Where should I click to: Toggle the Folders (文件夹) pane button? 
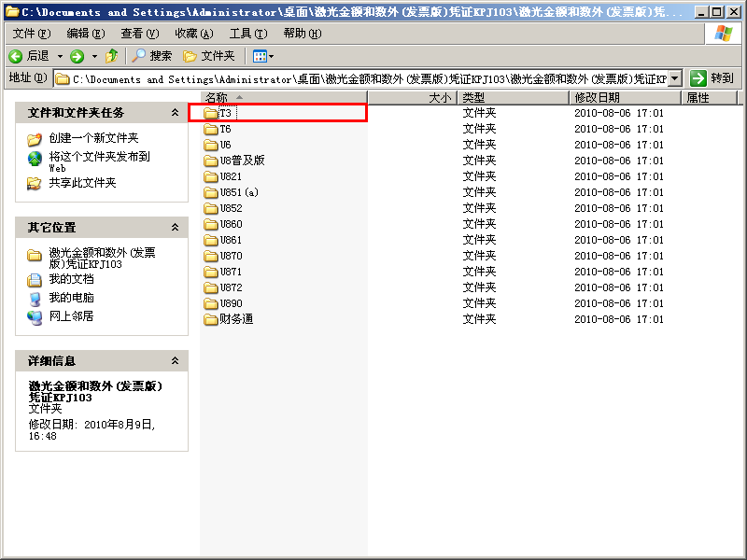tap(209, 56)
